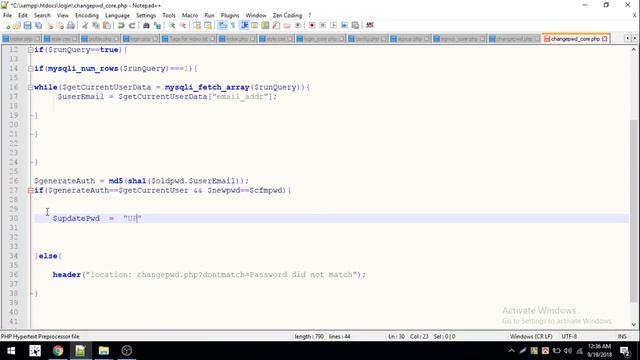Viewport: 640px width, 360px height.
Task: Open the ? help menu
Action: (309, 16)
